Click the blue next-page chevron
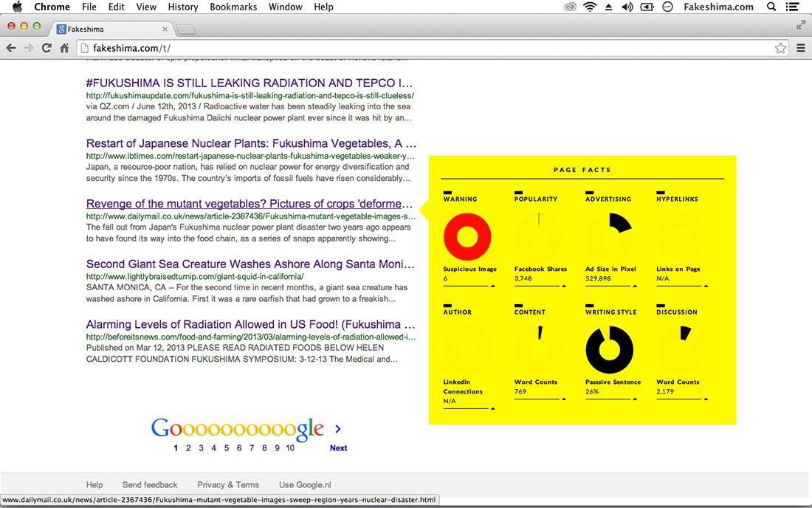The width and height of the screenshot is (812, 508). pyautogui.click(x=338, y=429)
